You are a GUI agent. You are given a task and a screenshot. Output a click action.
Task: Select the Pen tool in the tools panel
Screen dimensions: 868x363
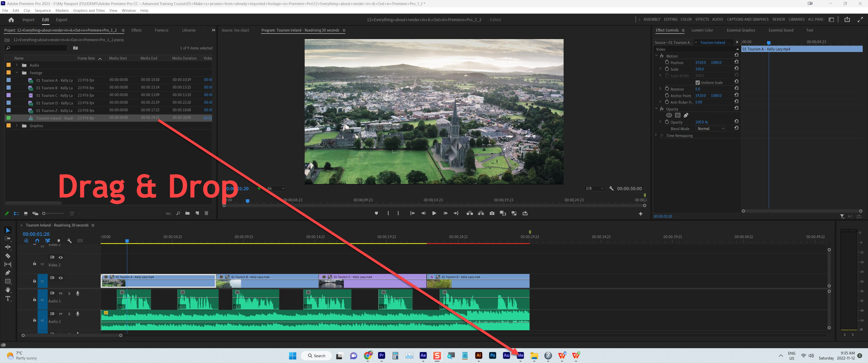point(8,272)
